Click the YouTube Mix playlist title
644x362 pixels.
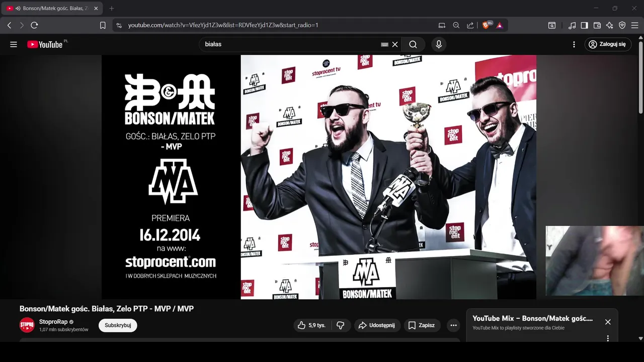click(533, 318)
